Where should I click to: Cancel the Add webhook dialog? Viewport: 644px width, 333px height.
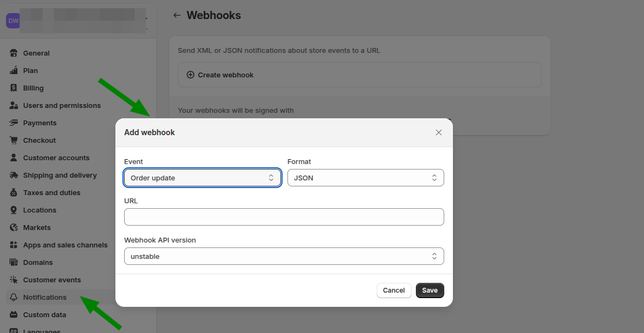[x=394, y=290]
